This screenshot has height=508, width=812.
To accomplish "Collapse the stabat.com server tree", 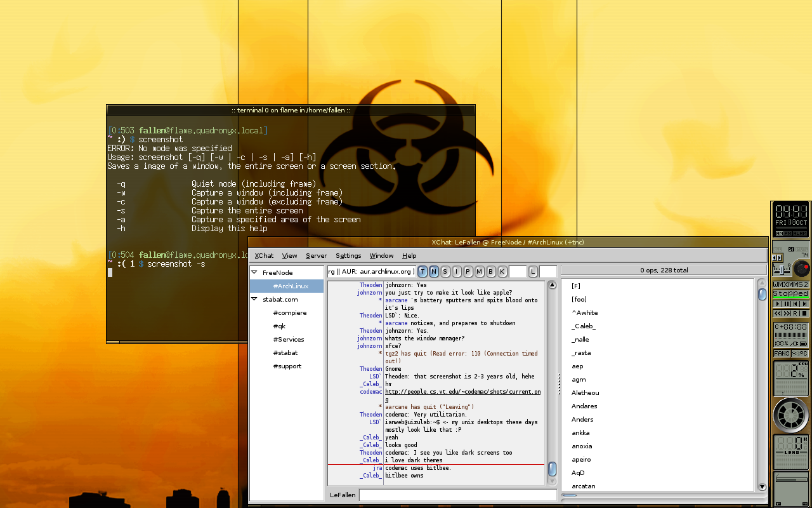I will pyautogui.click(x=255, y=300).
